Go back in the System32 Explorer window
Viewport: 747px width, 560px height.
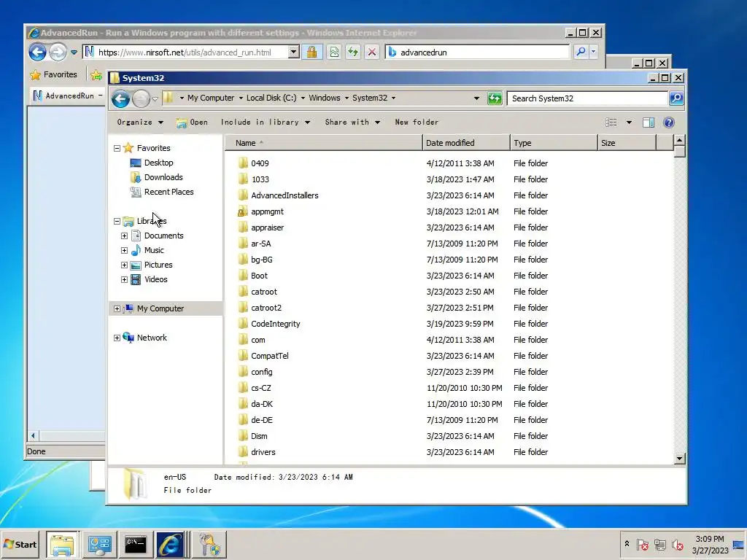120,98
